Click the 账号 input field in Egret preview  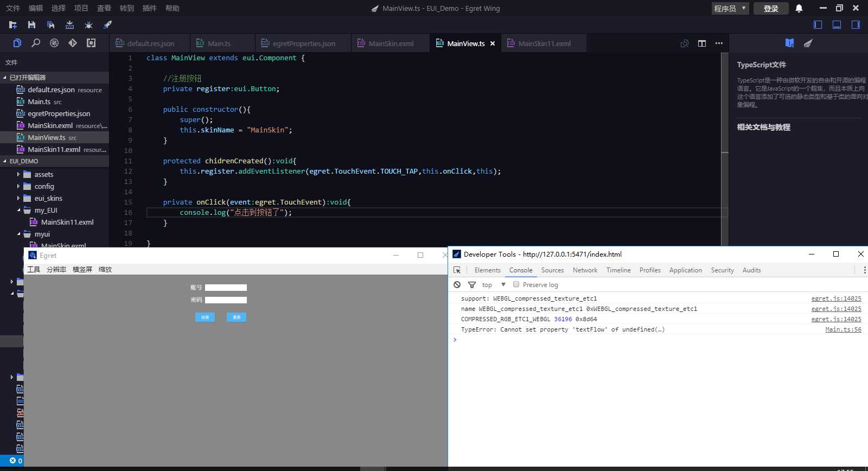[226, 288]
